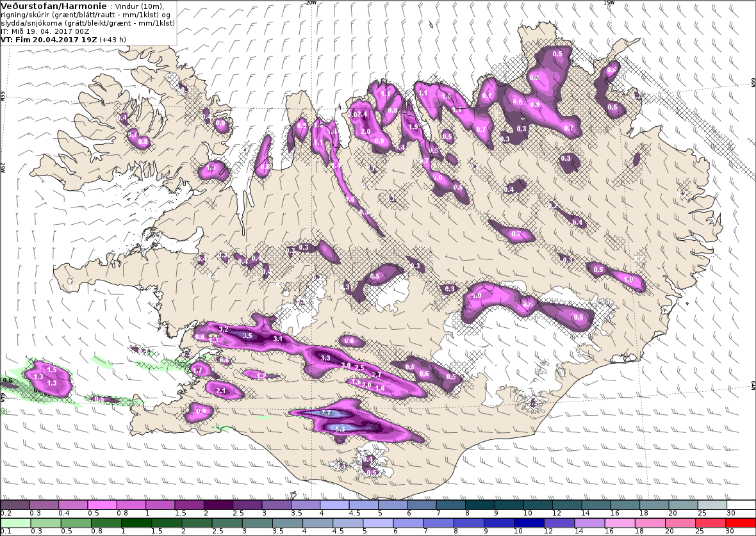Click the 1.2 value label
Viewport: 756px width, 536px height.
coord(261,376)
